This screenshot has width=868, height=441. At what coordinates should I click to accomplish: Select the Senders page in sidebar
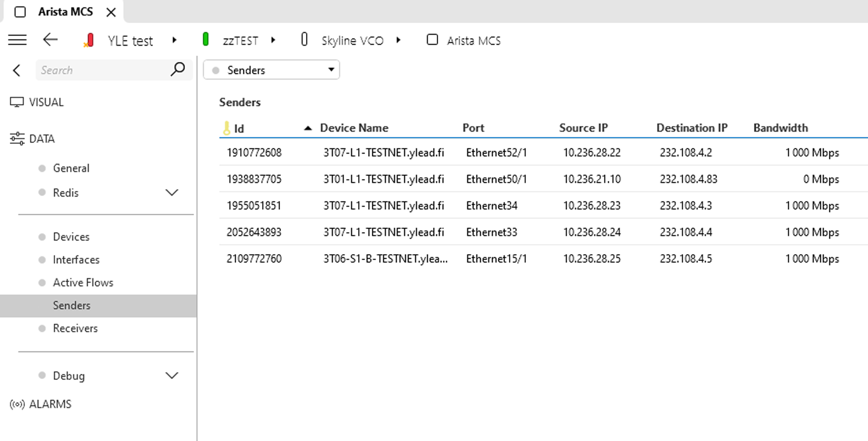coord(98,305)
